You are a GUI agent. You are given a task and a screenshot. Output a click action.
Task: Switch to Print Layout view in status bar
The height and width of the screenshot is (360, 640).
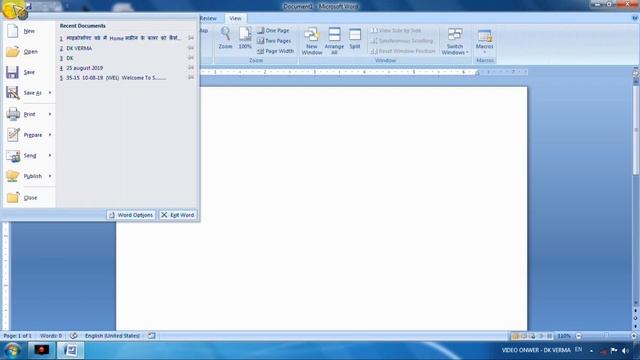(x=515, y=336)
